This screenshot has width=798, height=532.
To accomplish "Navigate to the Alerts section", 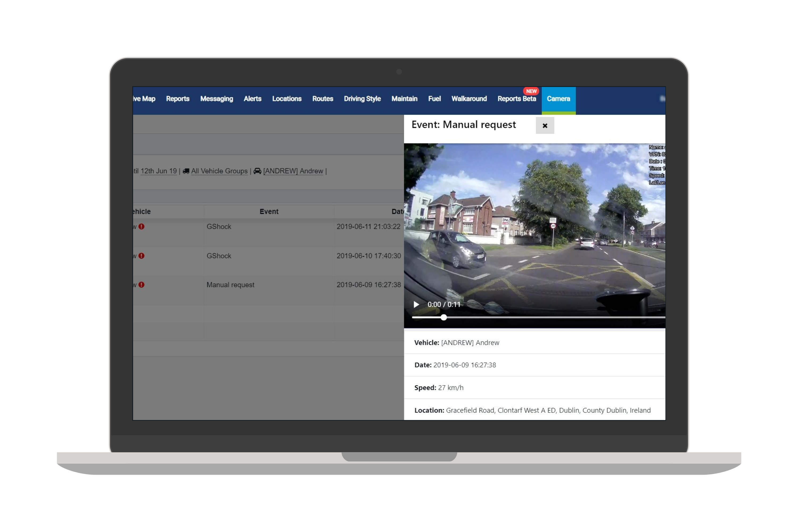I will [252, 99].
